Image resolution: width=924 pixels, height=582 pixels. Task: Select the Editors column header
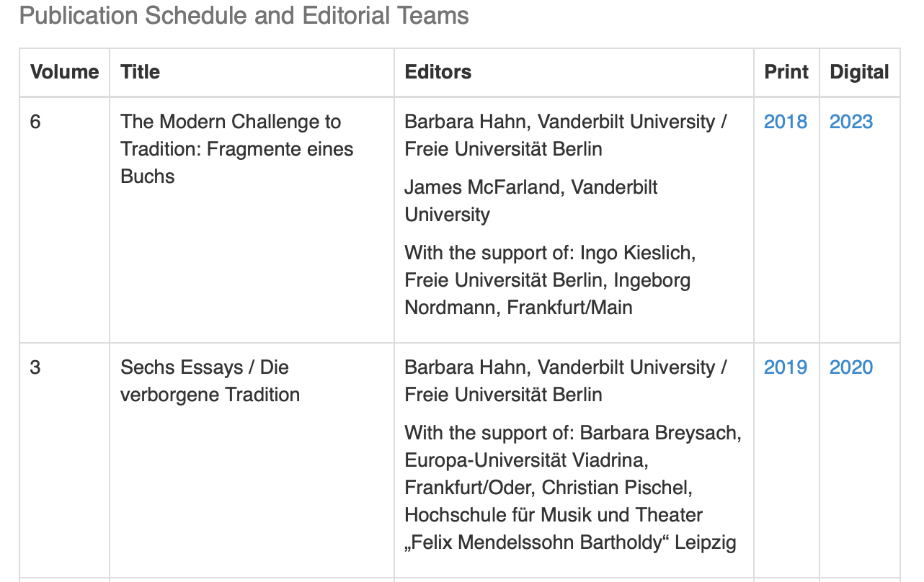(x=437, y=72)
